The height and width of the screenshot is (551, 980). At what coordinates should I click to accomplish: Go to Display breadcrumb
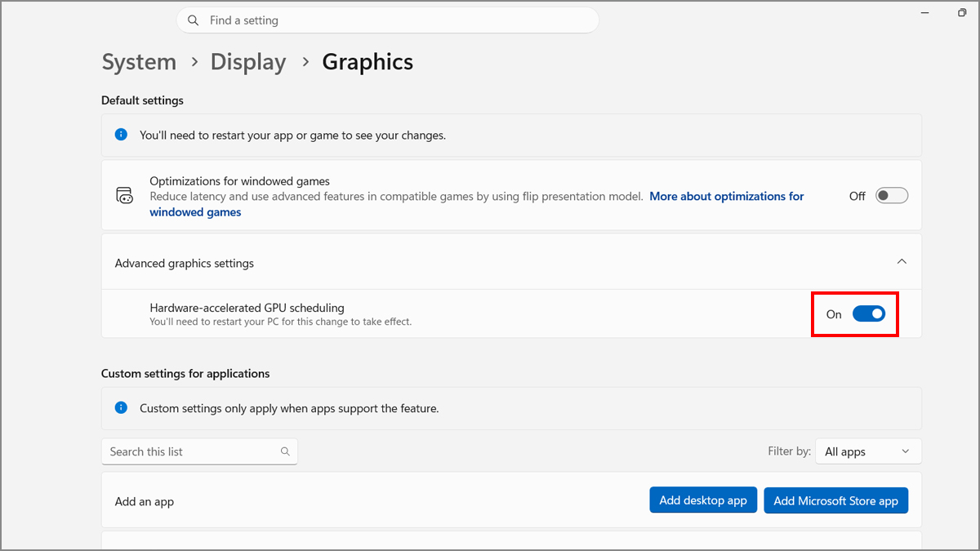point(248,62)
